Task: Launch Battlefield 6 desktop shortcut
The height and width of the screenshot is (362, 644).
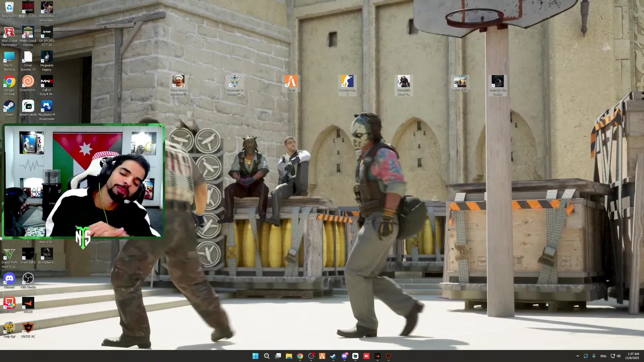Action: [x=460, y=83]
